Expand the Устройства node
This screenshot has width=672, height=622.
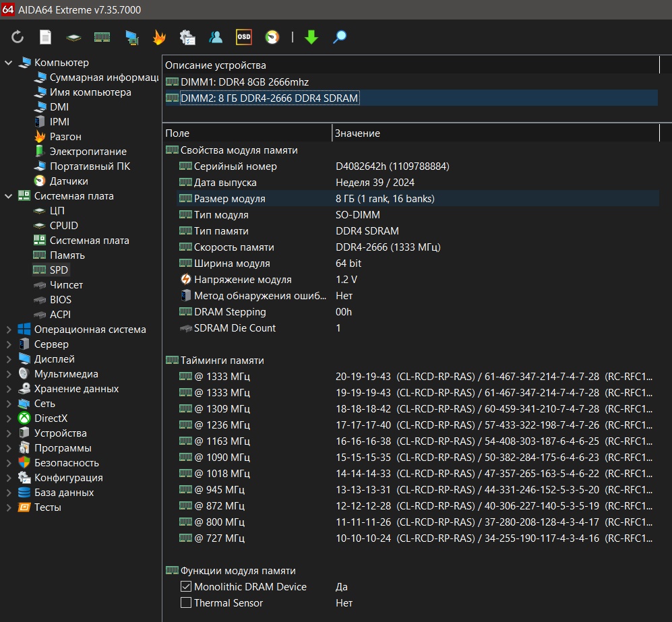(x=8, y=433)
